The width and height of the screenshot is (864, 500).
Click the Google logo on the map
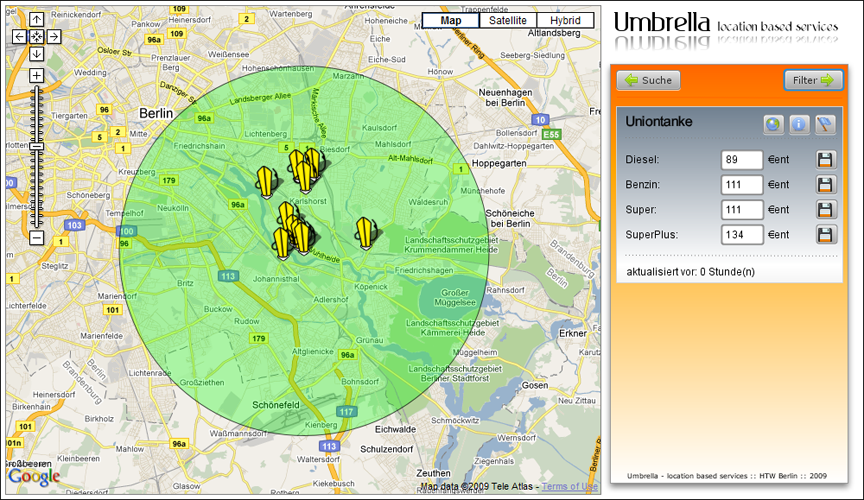pos(34,477)
